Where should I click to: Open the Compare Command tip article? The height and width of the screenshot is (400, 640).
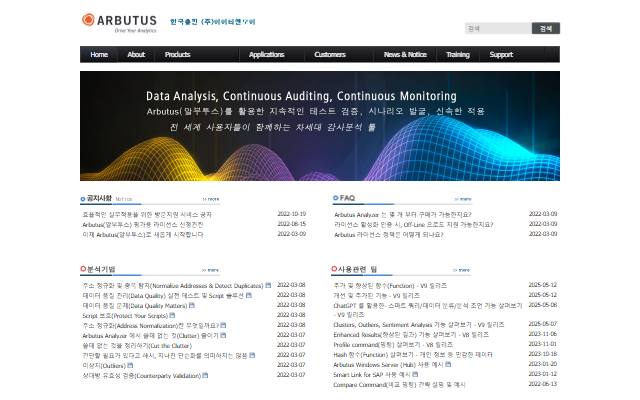click(x=399, y=384)
